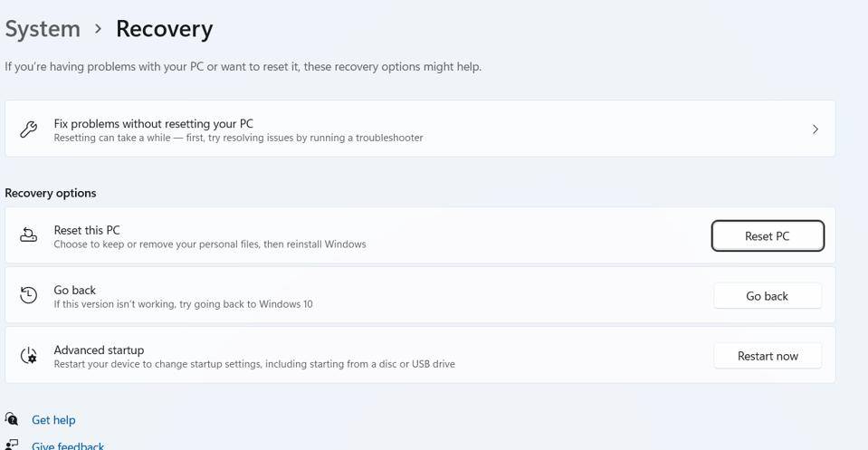The width and height of the screenshot is (868, 450).
Task: Click the Go back clock history icon
Action: pyautogui.click(x=28, y=295)
